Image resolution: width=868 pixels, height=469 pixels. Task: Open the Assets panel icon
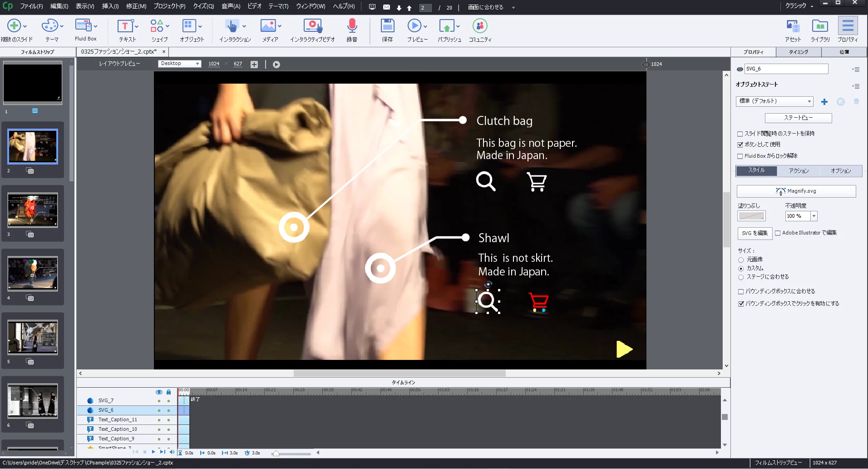[x=793, y=26]
